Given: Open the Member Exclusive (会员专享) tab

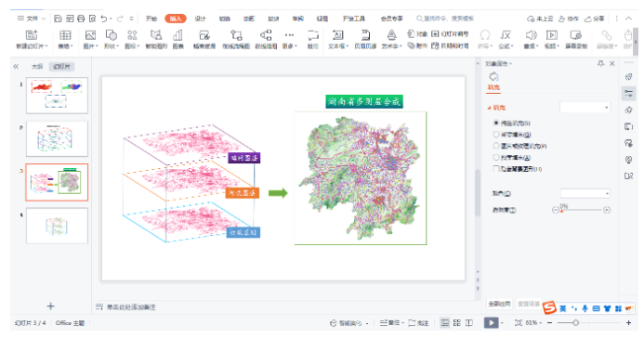Looking at the screenshot, I should [392, 19].
